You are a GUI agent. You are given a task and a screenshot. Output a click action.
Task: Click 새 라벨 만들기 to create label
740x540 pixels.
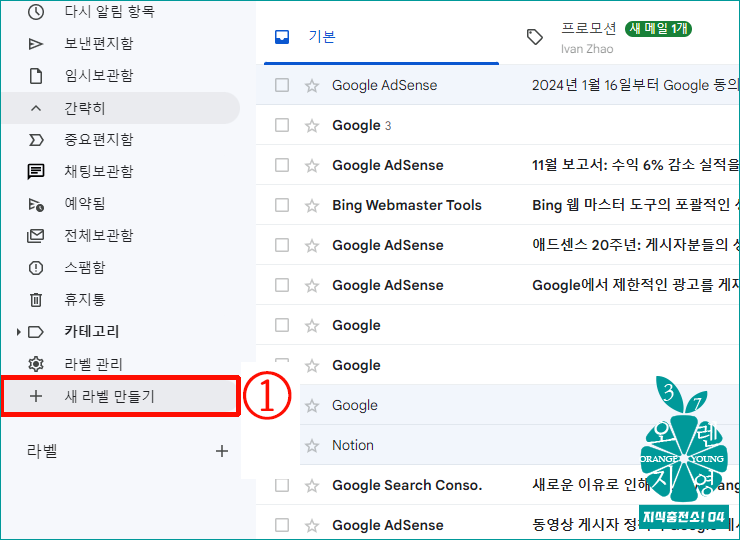point(120,396)
